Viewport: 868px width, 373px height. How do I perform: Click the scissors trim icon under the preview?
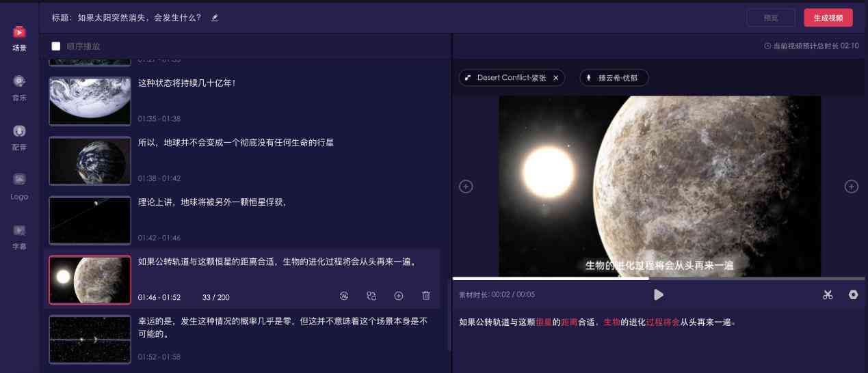pos(828,295)
